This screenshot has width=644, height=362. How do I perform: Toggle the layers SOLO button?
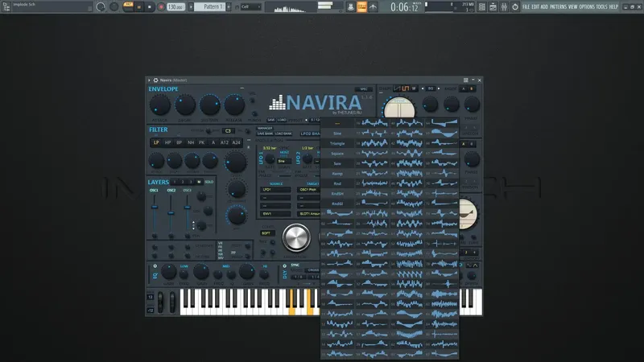point(209,182)
